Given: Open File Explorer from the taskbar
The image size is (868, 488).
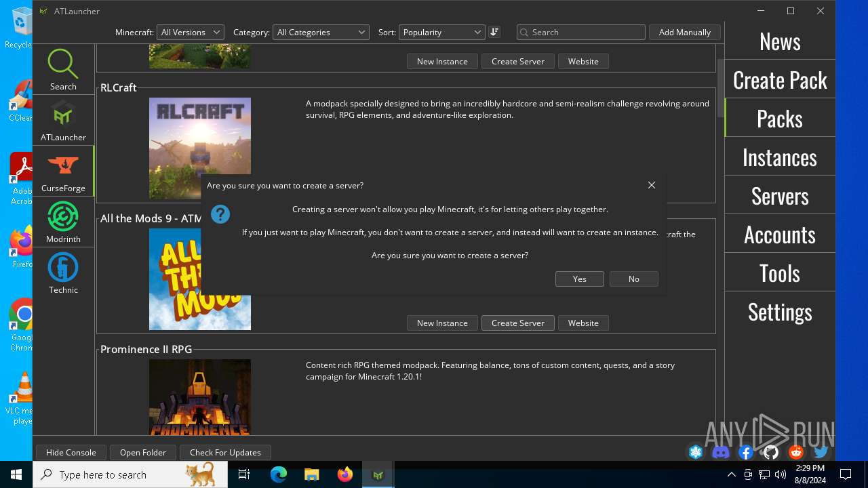Looking at the screenshot, I should coord(312,474).
